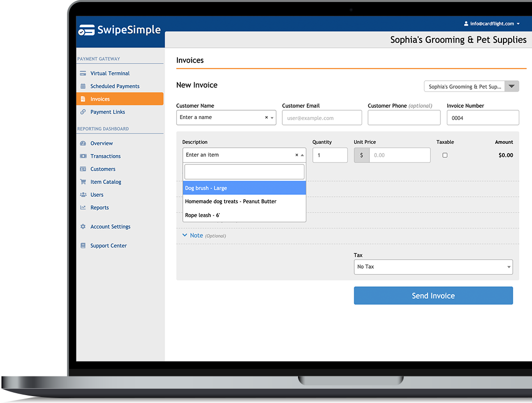Select Homemade dog treats - Peanut Butter

[x=244, y=202]
